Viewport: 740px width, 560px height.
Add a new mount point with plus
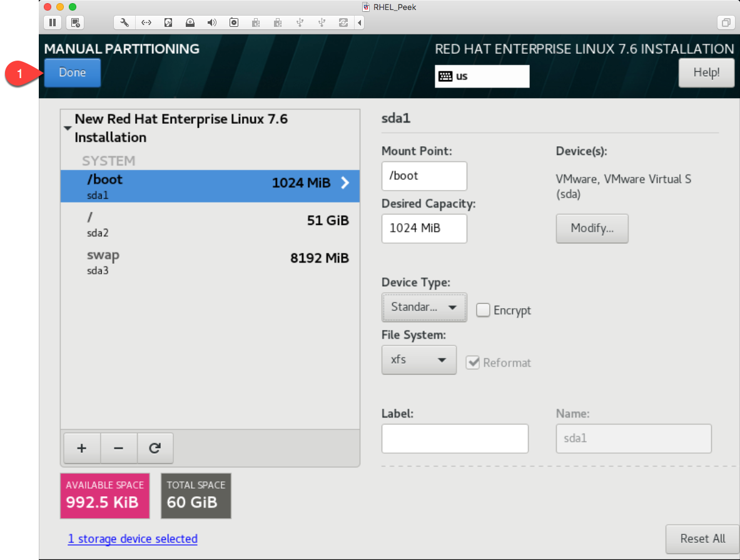point(82,447)
